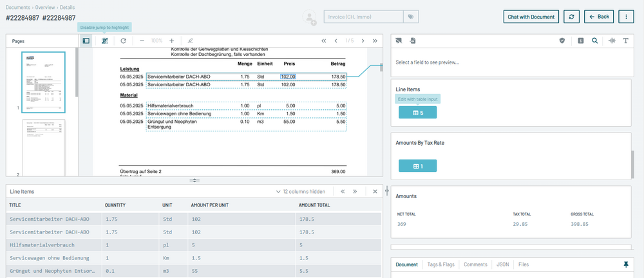Toggle the pin icon in document panel
Screen dimensions: 644x278
click(625, 264)
